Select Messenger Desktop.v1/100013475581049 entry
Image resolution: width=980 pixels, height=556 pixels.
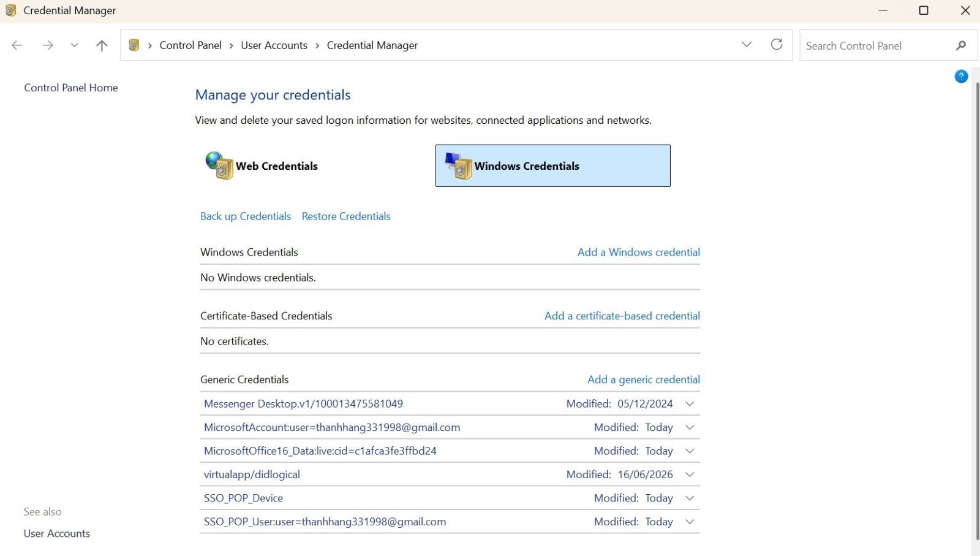[303, 404]
